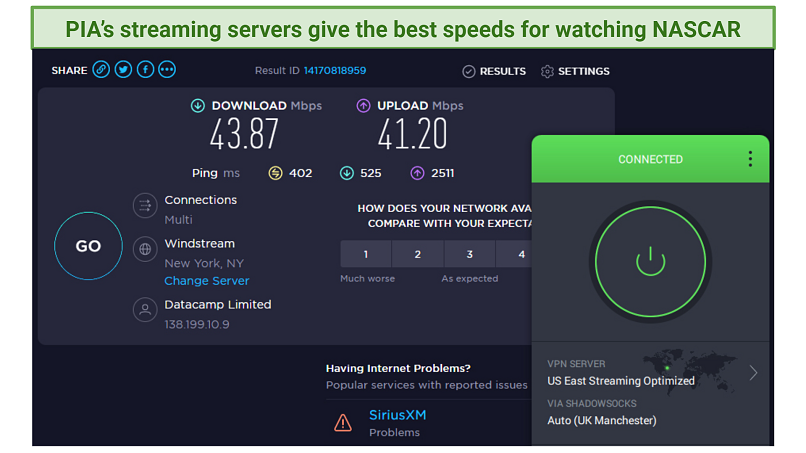Click the Connections multi icon
This screenshot has width=806, height=453.
[x=145, y=206]
